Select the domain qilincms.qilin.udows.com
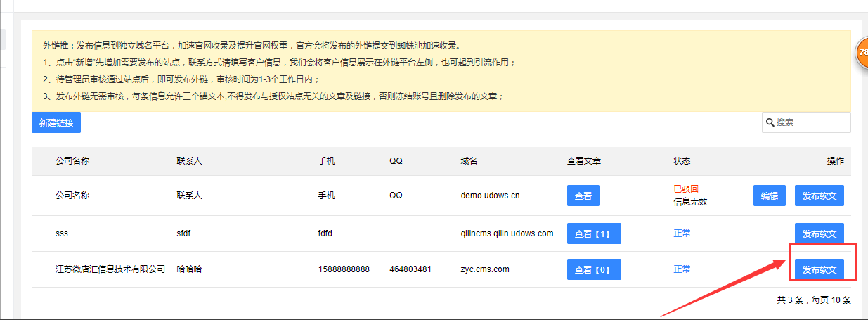The width and height of the screenshot is (868, 320). point(507,233)
